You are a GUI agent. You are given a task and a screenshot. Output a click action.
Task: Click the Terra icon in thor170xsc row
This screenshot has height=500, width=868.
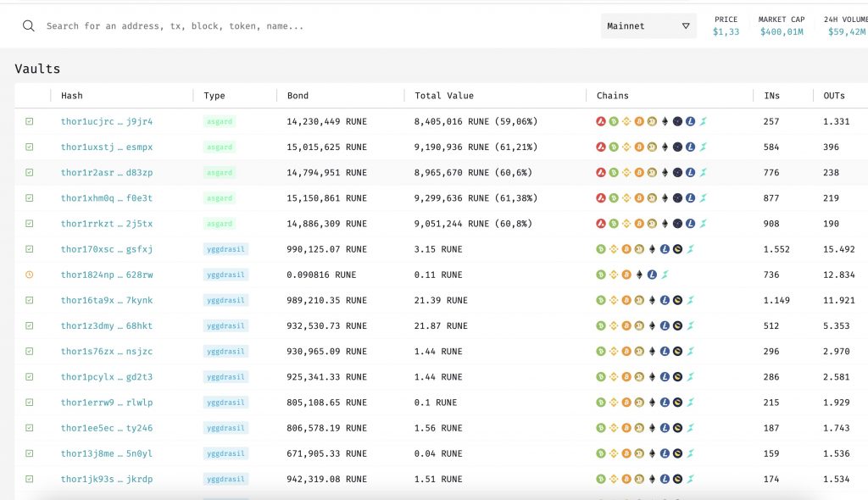[x=677, y=249]
